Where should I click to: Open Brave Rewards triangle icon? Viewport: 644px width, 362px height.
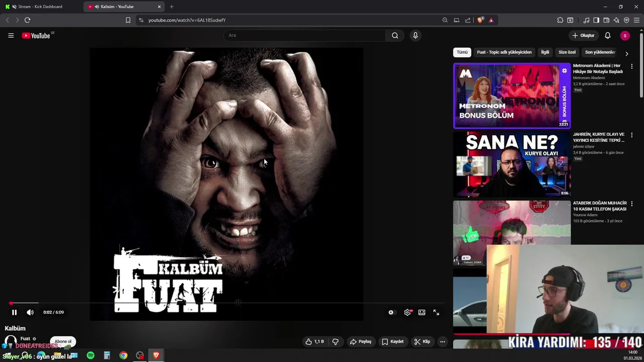(491, 20)
